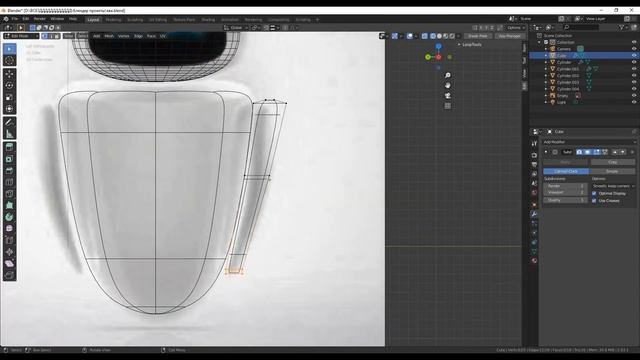Toggle visibility eye of Light
This screenshot has width=640, height=360.
coord(634,102)
